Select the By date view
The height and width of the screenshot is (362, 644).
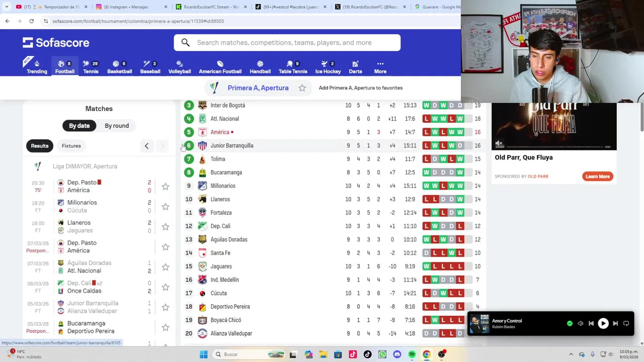point(79,126)
